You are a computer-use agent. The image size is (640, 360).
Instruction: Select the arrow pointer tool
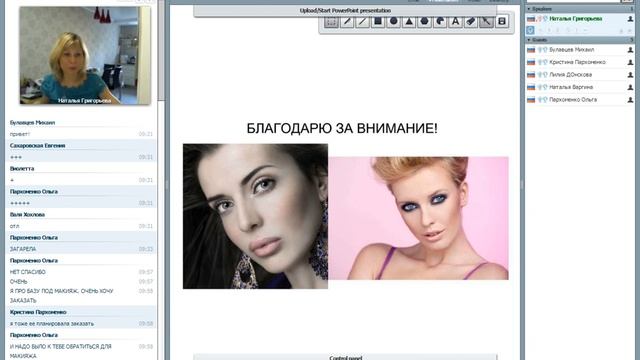click(487, 21)
